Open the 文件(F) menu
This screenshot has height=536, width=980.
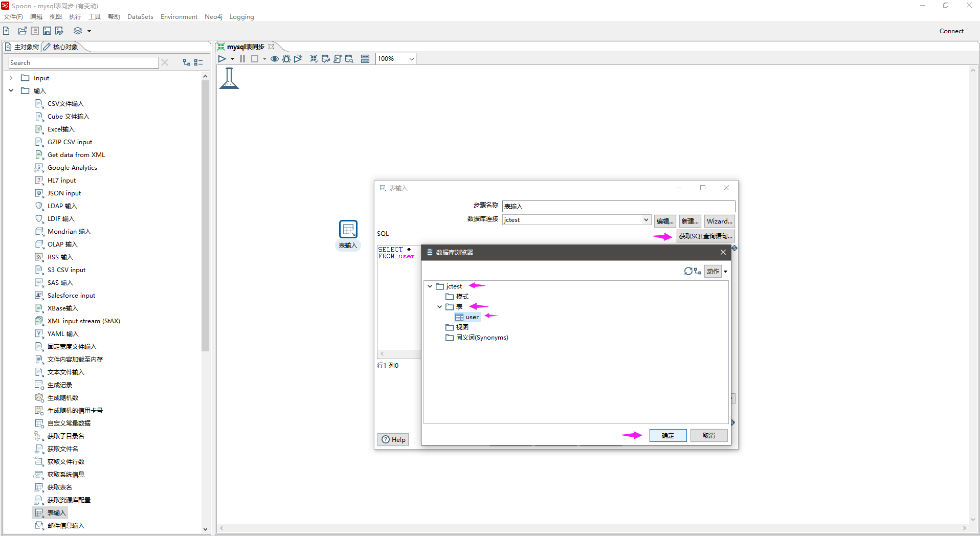coord(13,17)
